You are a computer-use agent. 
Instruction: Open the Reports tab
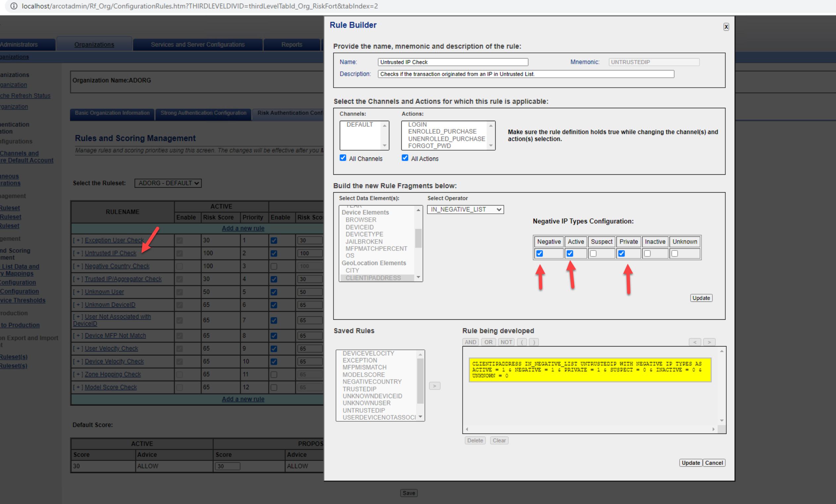(291, 44)
